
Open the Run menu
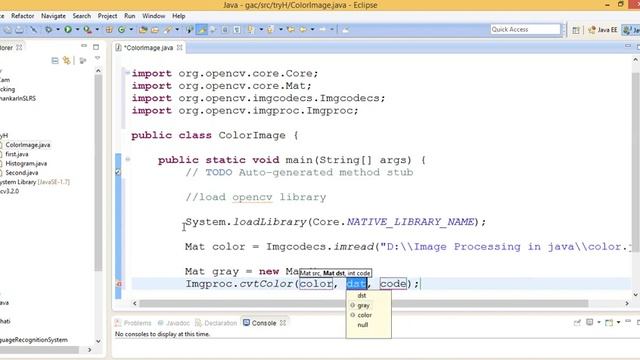pos(129,16)
